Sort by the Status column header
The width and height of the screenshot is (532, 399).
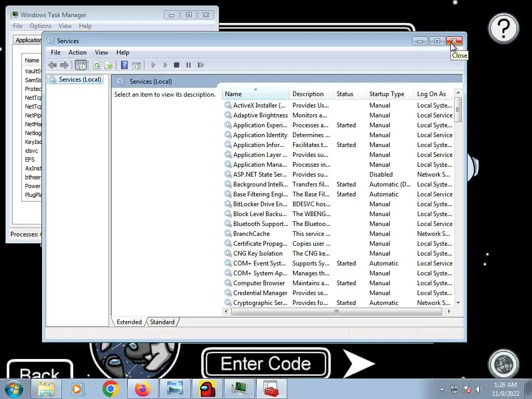click(350, 94)
